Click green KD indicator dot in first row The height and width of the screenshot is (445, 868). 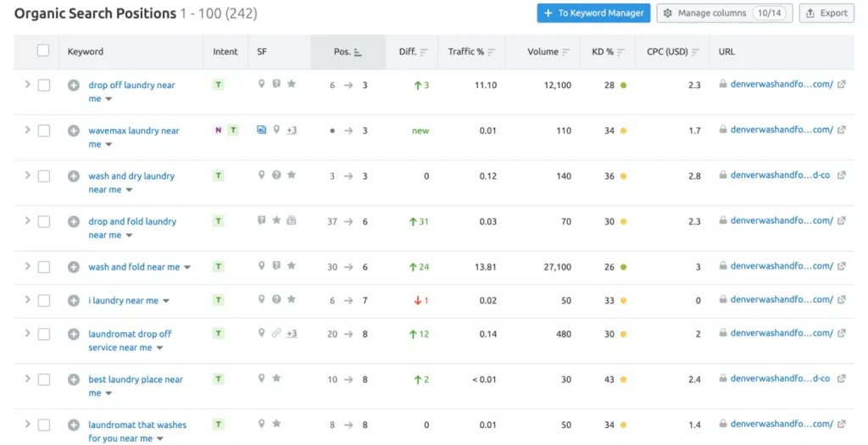[x=624, y=86]
